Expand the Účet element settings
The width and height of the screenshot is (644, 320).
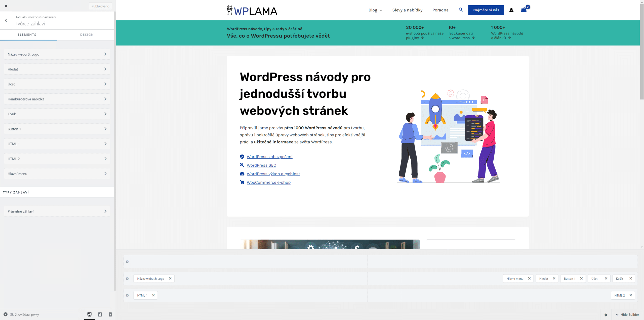pyautogui.click(x=57, y=84)
